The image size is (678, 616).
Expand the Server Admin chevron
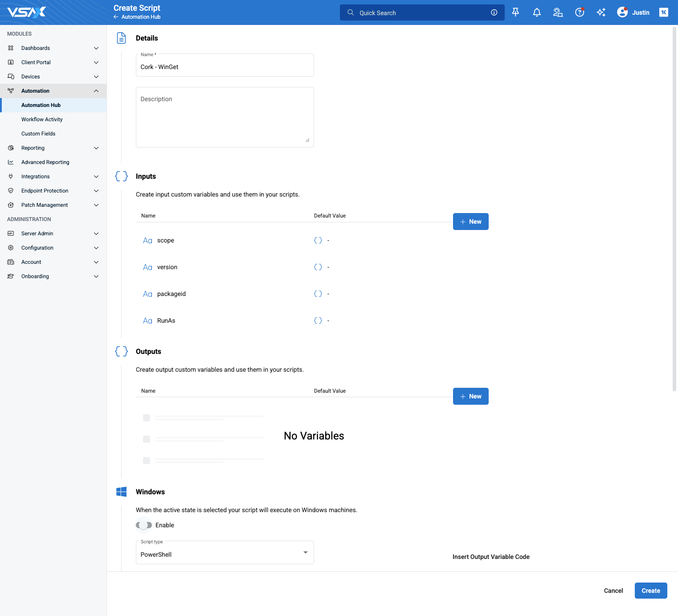point(96,234)
